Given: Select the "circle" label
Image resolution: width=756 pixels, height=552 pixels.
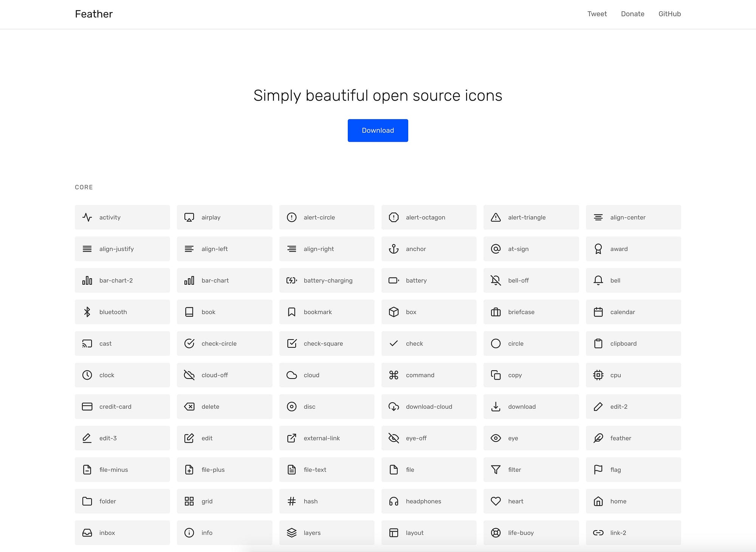Looking at the screenshot, I should (516, 344).
